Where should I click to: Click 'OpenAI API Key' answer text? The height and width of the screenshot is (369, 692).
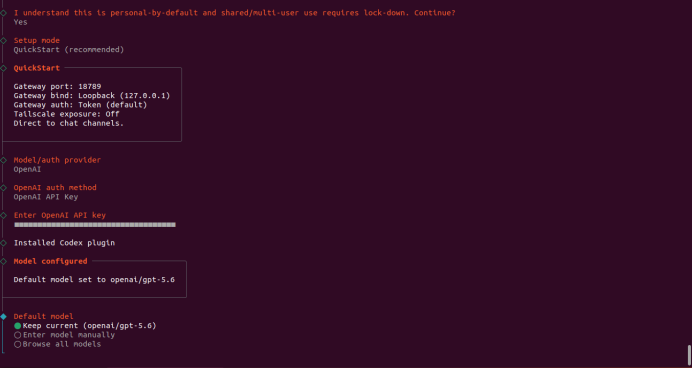pyautogui.click(x=46, y=197)
